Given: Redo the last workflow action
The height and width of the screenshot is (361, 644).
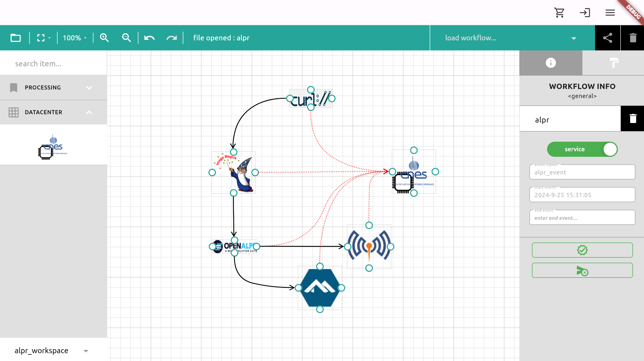Looking at the screenshot, I should [x=172, y=38].
